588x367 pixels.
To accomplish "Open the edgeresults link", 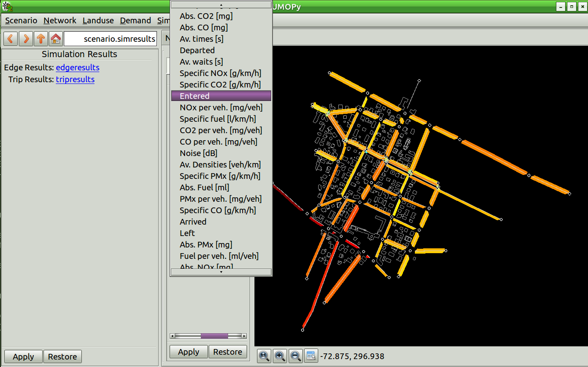I will click(77, 68).
